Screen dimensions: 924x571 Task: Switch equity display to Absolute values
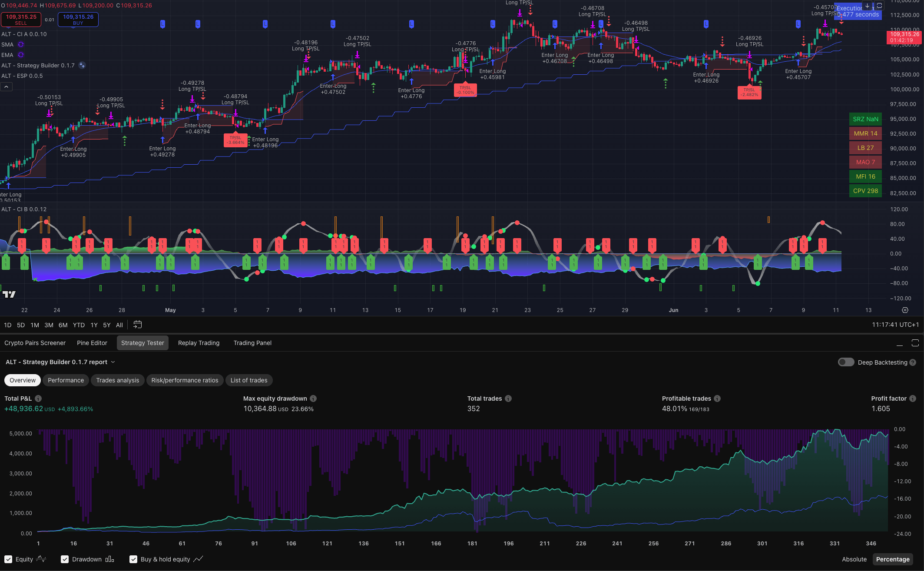tap(854, 559)
